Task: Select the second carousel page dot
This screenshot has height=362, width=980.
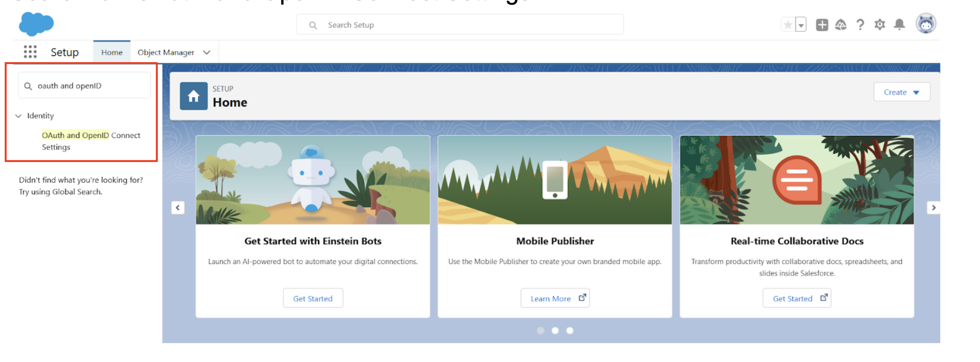Action: click(x=555, y=331)
